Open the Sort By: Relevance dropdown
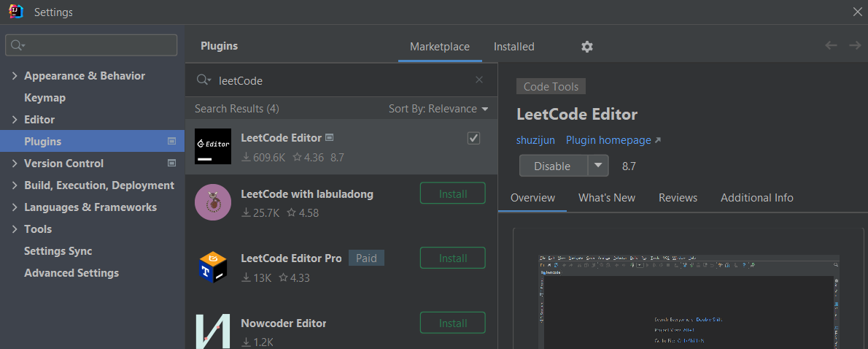 [x=438, y=109]
